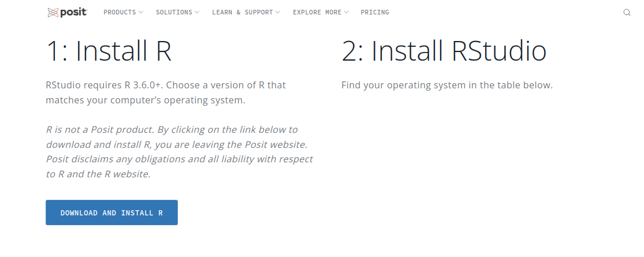The image size is (644, 257).
Task: Click the Posit criss-cross logo symbol
Action: pos(53,13)
